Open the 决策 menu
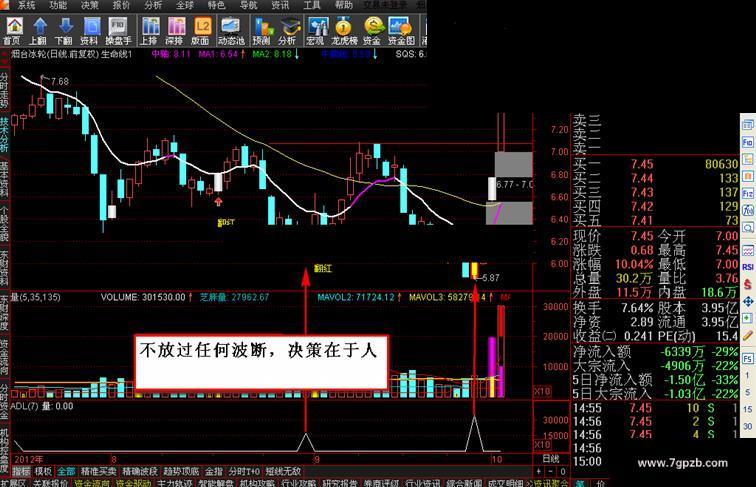Image resolution: width=756 pixels, height=487 pixels. (90, 5)
